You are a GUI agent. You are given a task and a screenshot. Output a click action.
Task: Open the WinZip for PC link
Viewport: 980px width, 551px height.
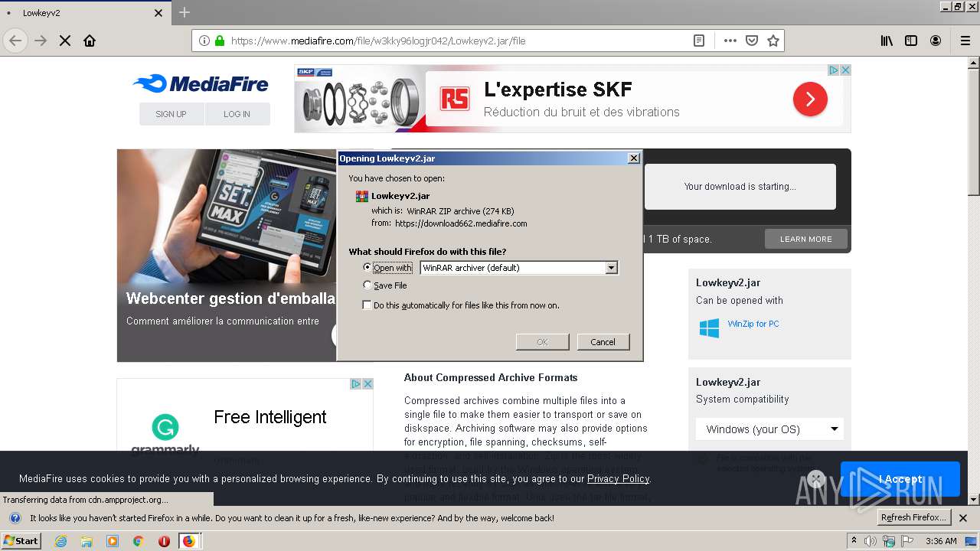tap(753, 324)
